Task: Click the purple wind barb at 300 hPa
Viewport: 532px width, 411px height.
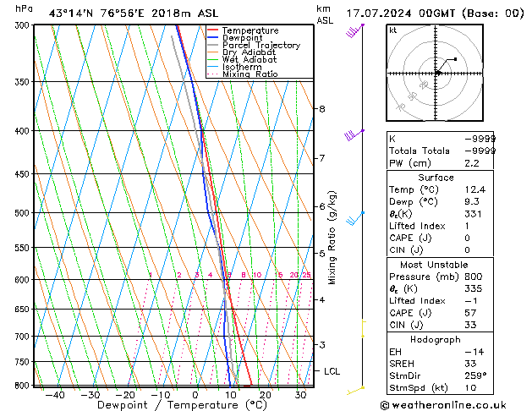Action: (355, 31)
